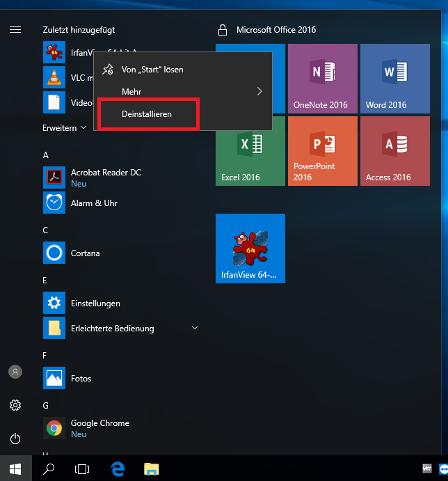Open the Alarm & Uhr app
Image resolution: width=448 pixels, height=481 pixels.
[x=93, y=203]
